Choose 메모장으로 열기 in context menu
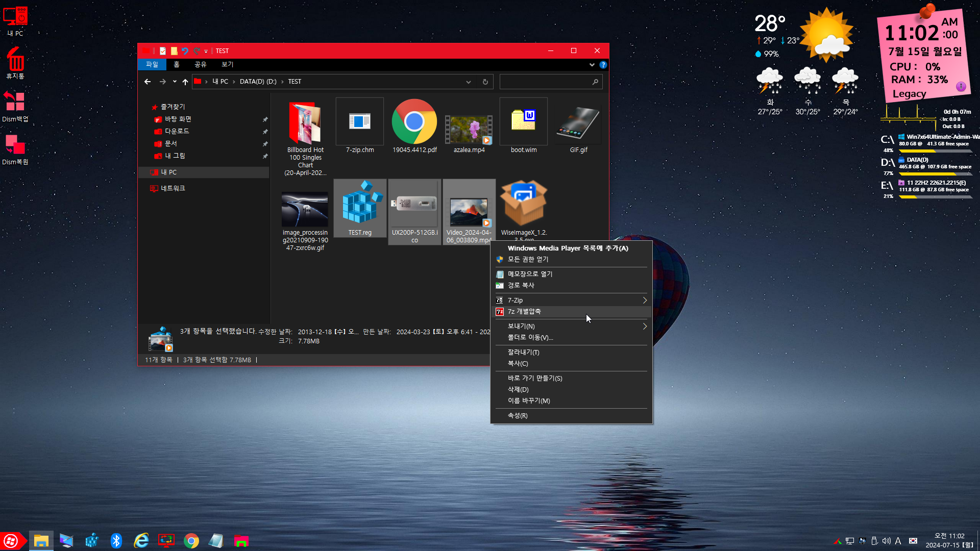The height and width of the screenshot is (551, 980). [571, 274]
